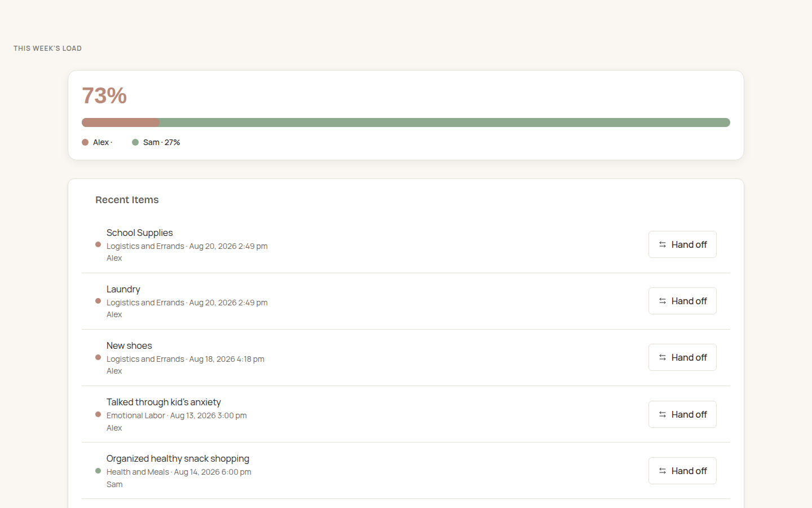Screen dimensions: 812x508
Task: Click the Sam legend color dot
Action: (135, 142)
